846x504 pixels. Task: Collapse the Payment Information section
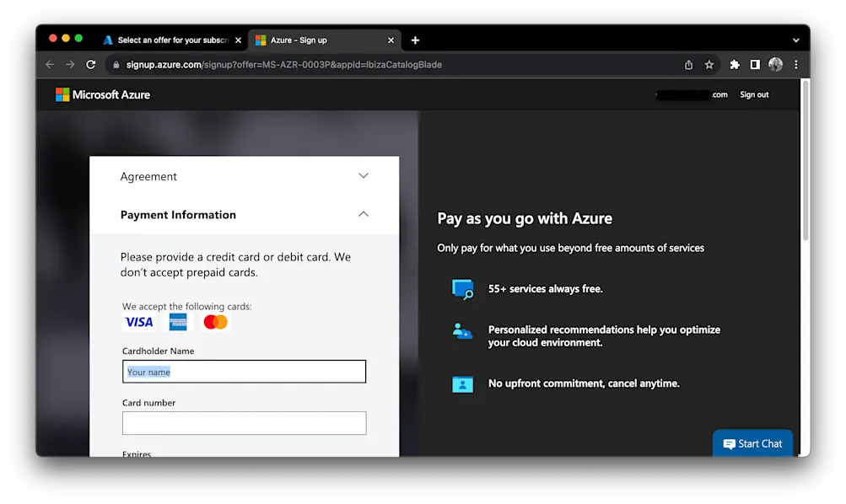[x=363, y=214]
